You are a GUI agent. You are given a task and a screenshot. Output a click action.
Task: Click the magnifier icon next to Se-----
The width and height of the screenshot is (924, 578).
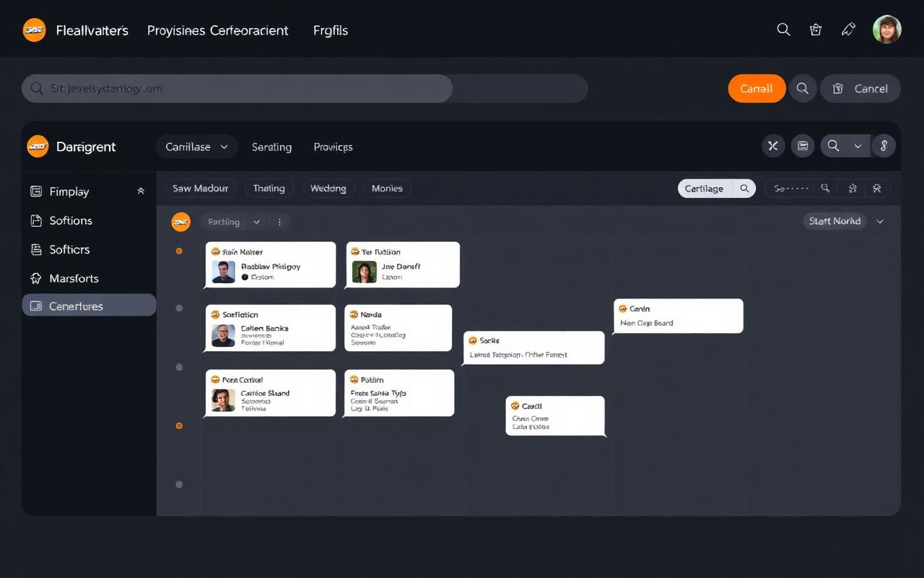pyautogui.click(x=825, y=189)
